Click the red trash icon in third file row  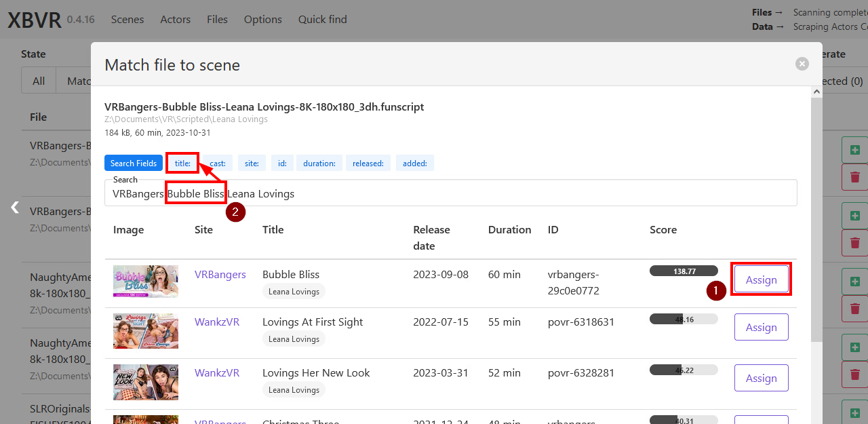point(854,308)
